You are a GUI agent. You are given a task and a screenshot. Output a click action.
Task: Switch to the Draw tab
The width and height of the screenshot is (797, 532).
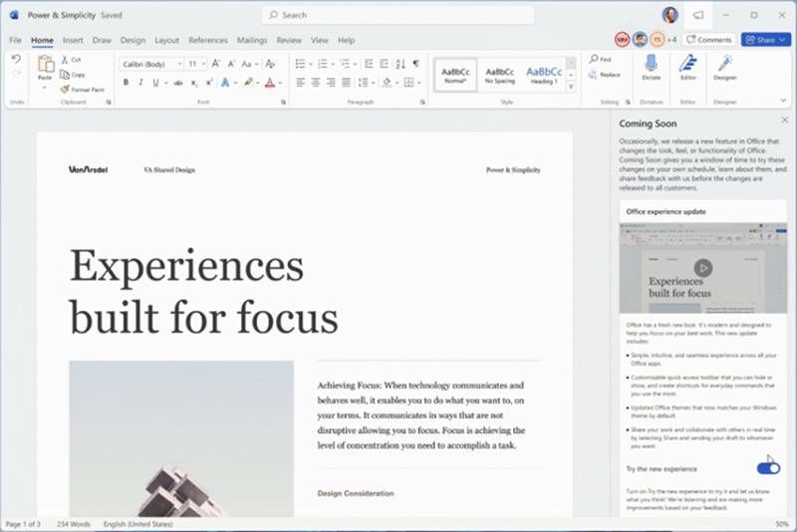102,40
